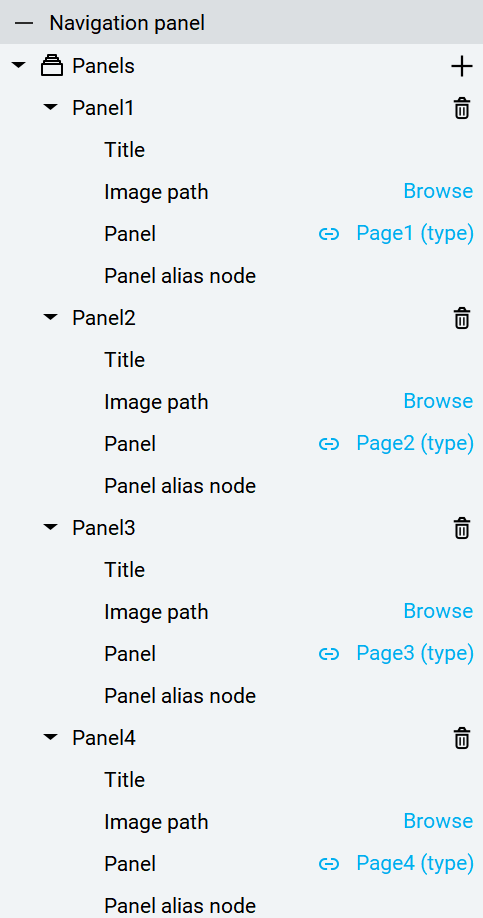
Task: Open the Page2 (type) link
Action: 415,444
